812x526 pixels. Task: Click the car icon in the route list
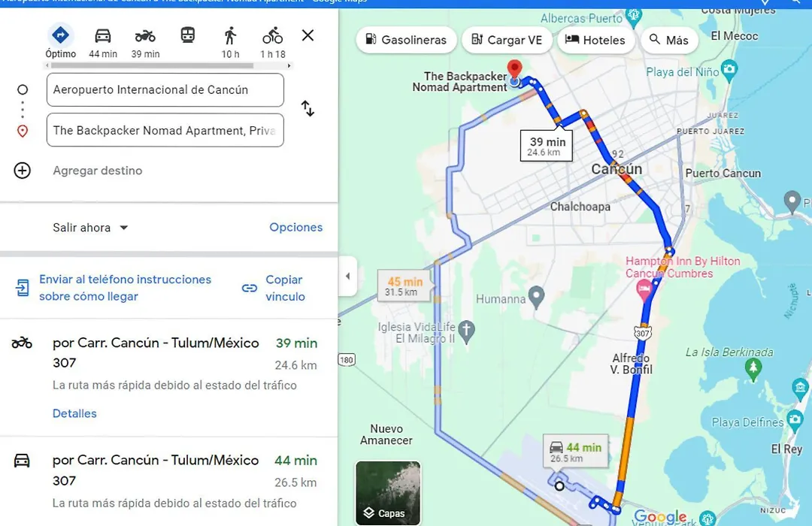22,461
